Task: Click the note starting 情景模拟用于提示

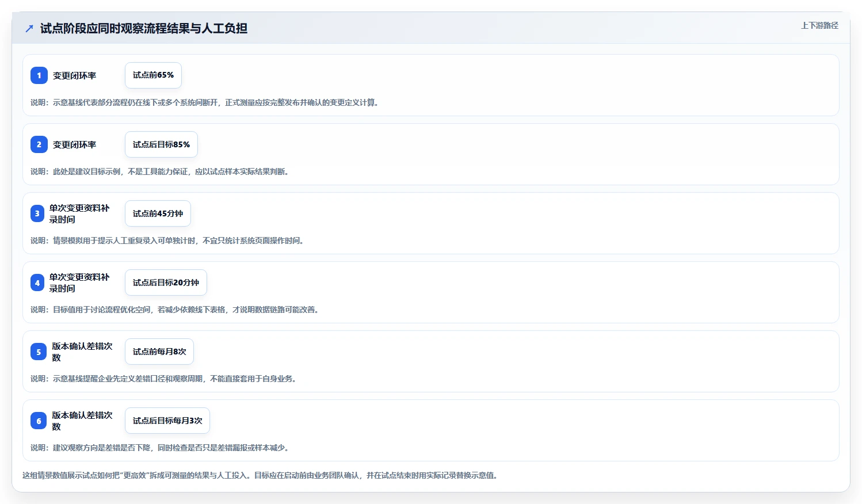Action: [167, 240]
